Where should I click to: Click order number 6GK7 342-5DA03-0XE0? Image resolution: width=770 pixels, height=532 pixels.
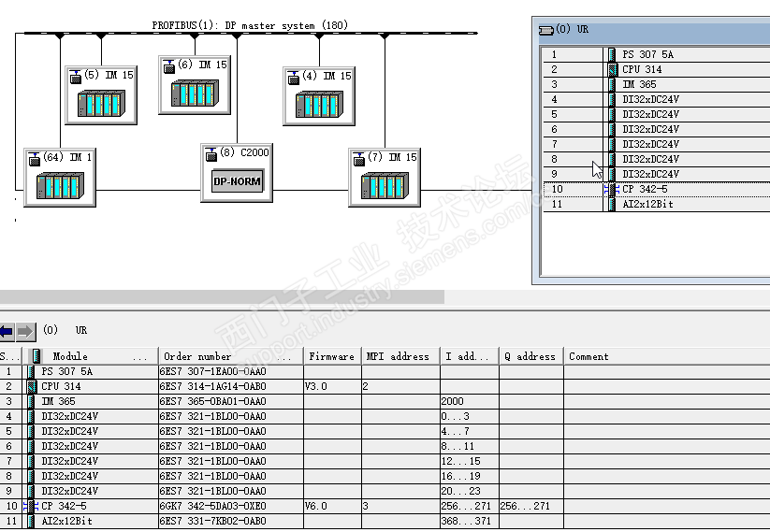tap(212, 506)
